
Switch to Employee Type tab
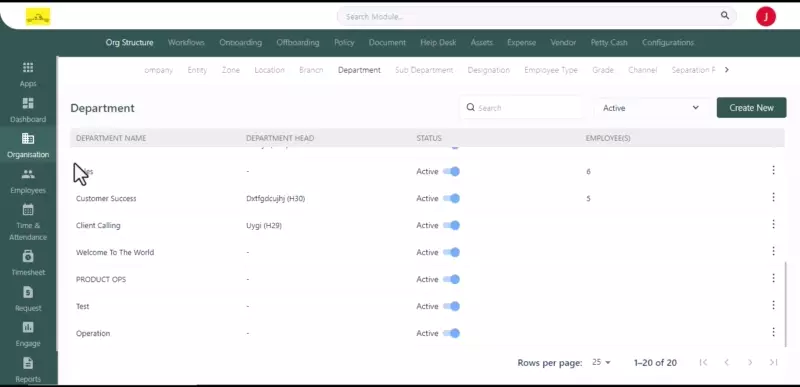pyautogui.click(x=551, y=70)
